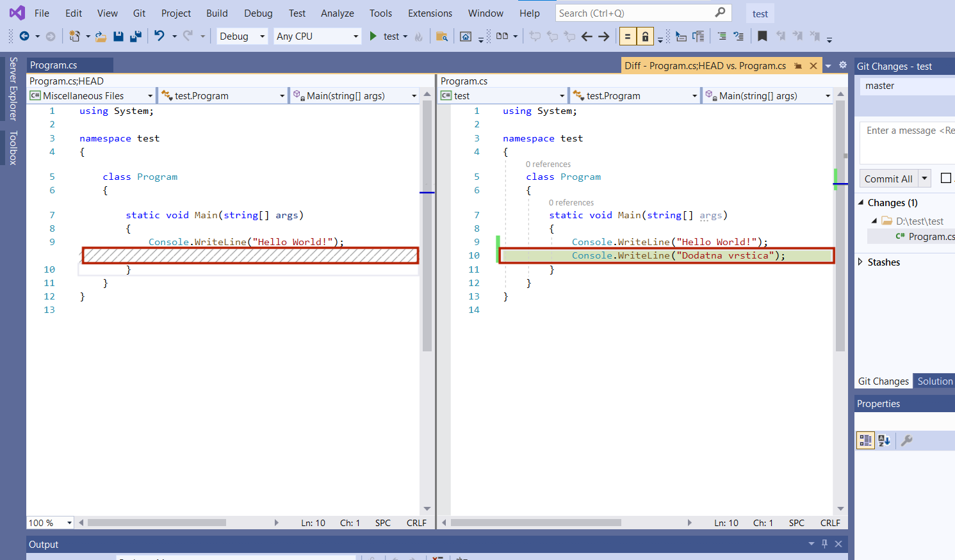The width and height of the screenshot is (955, 560).
Task: Toggle the lock icon in diff toolbar
Action: point(645,36)
